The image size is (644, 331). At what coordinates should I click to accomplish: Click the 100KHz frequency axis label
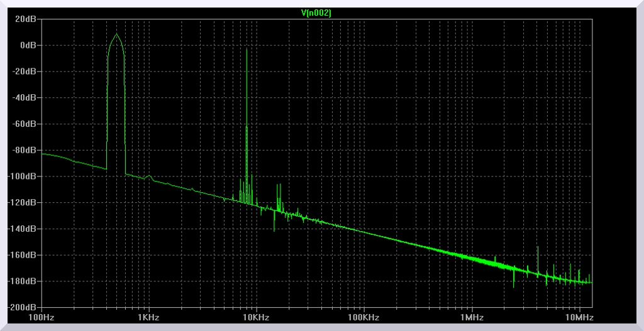tap(364, 318)
